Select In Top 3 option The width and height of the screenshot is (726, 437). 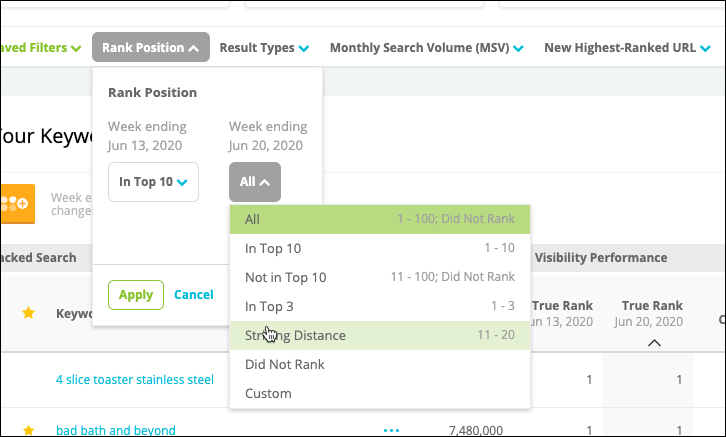click(380, 306)
